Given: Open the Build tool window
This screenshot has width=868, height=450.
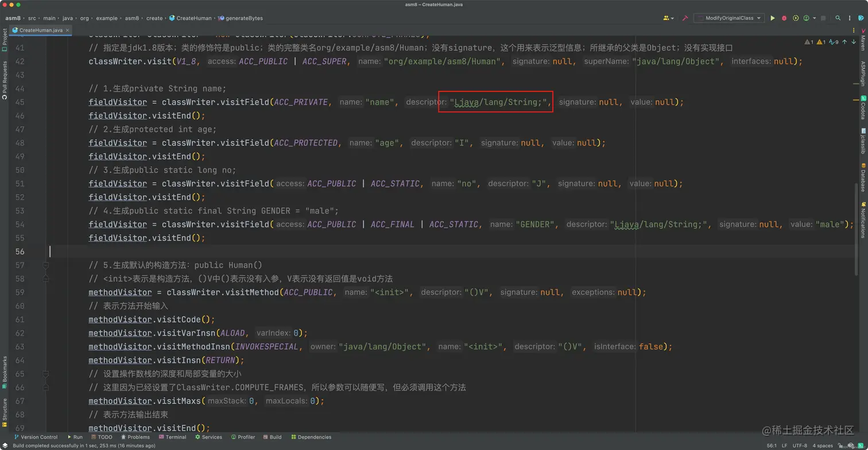Looking at the screenshot, I should [272, 437].
